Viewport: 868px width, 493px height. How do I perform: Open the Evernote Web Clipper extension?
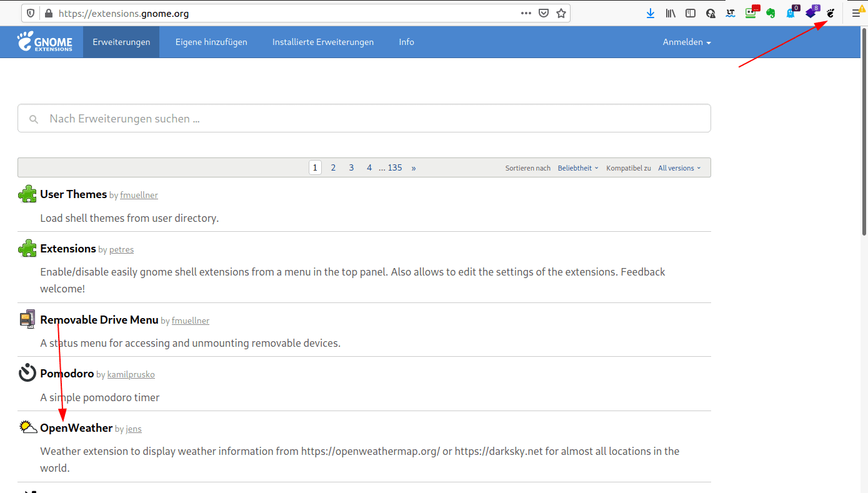click(x=771, y=13)
